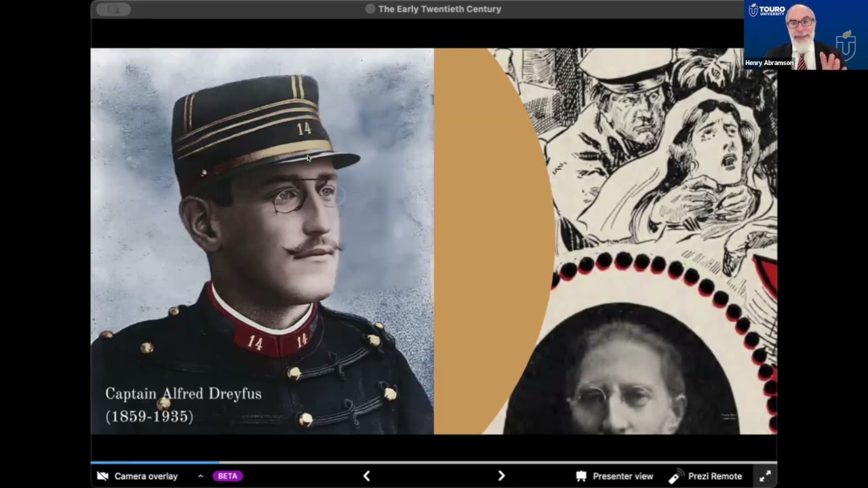The image size is (868, 488).
Task: Advance with the next slide arrow
Action: pos(501,476)
